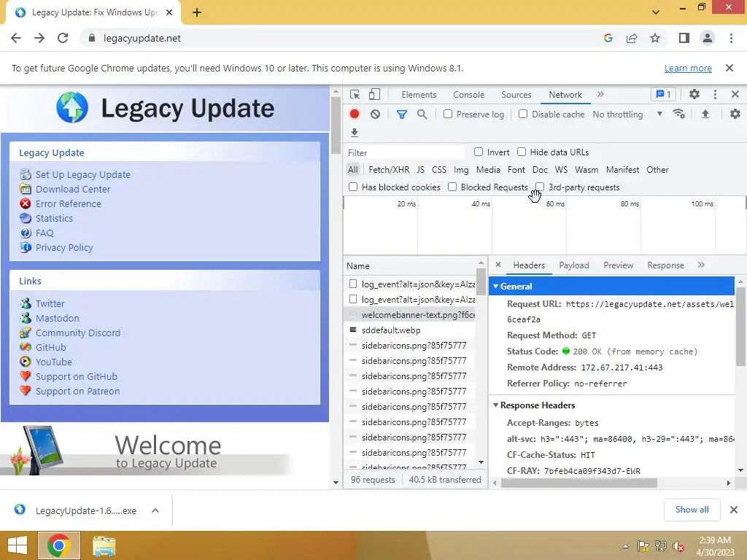Click the muted volume tray icon

pyautogui.click(x=678, y=545)
